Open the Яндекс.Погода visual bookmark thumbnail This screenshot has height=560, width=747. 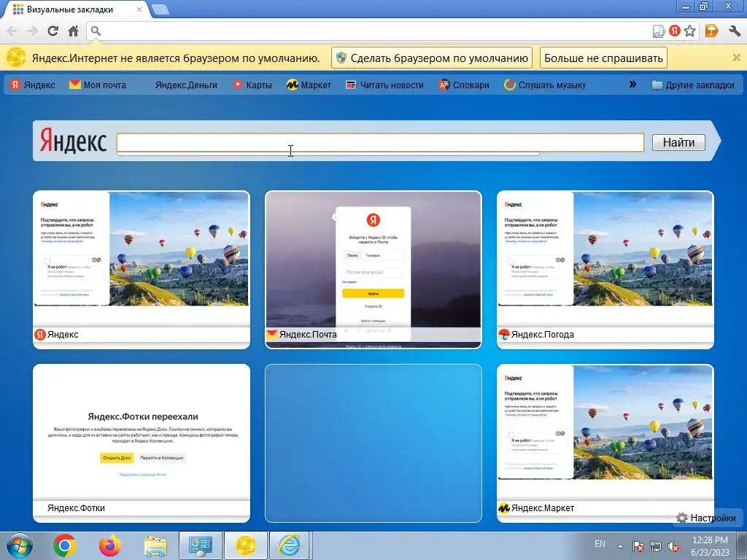(x=605, y=270)
